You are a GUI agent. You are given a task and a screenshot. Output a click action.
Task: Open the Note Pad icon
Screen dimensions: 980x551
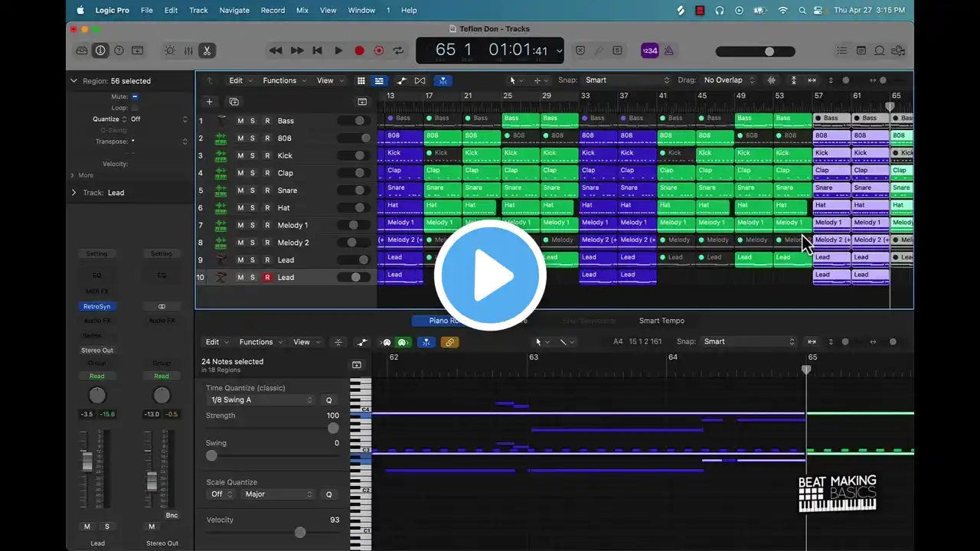click(861, 51)
